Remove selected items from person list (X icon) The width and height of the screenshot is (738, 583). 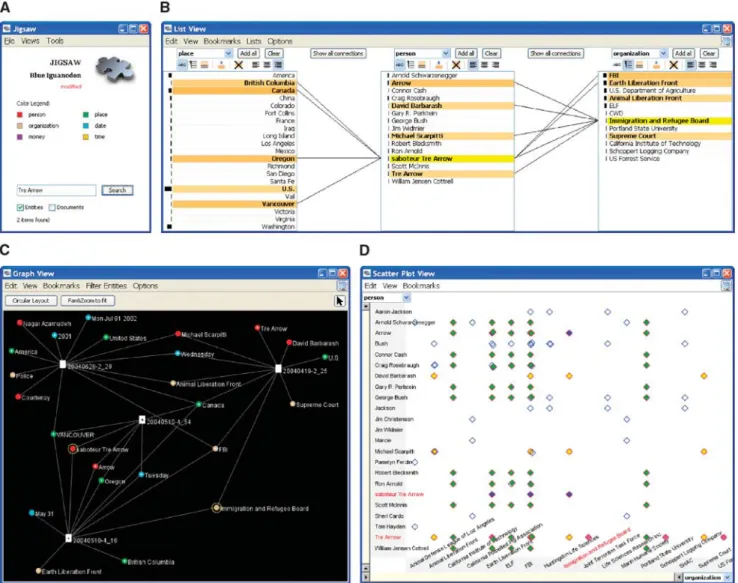pos(456,65)
